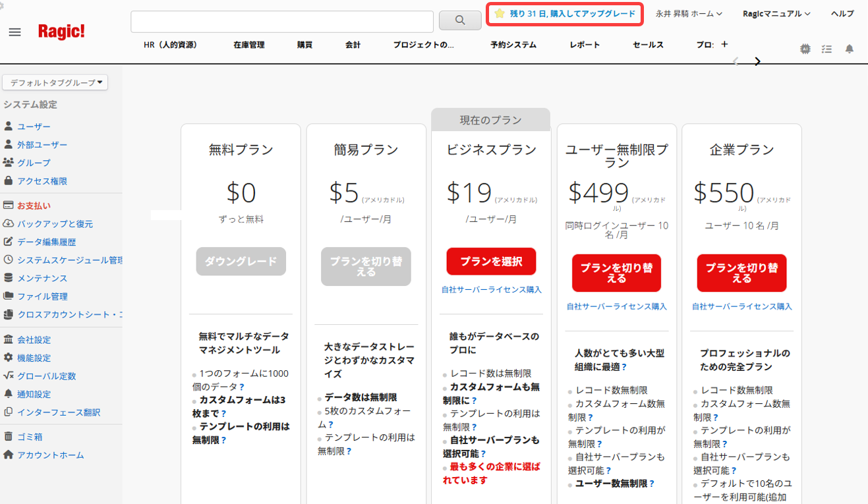This screenshot has width=868, height=504.
Task: Click 企業プラン's プランを切り替える button
Action: click(x=741, y=273)
